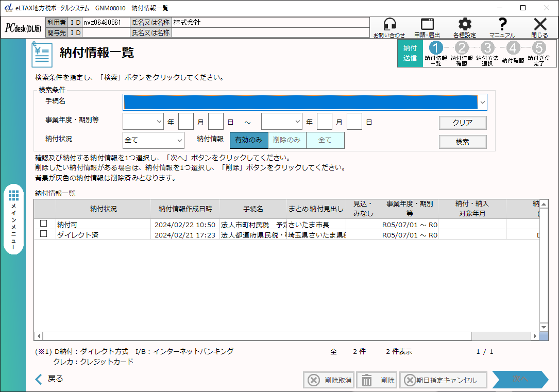Screen dimensions: 559x392
Task: Check the 納付可 row checkbox
Action: [43, 224]
